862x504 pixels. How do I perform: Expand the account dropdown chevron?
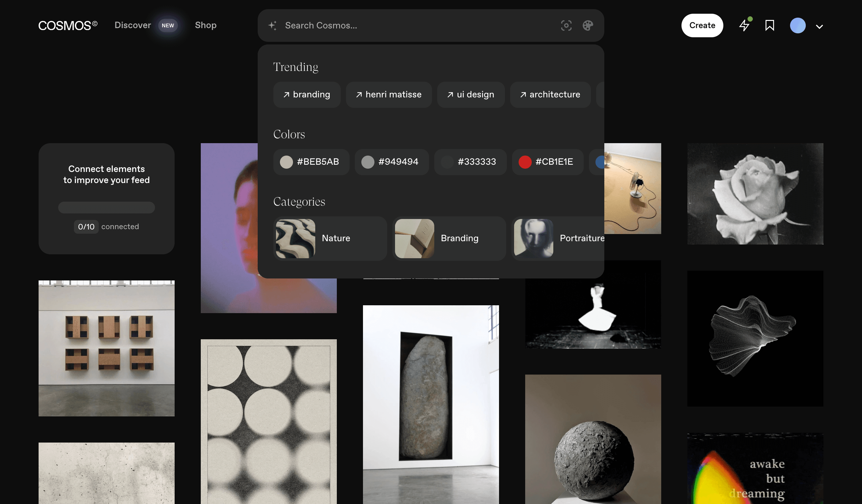coord(819,26)
